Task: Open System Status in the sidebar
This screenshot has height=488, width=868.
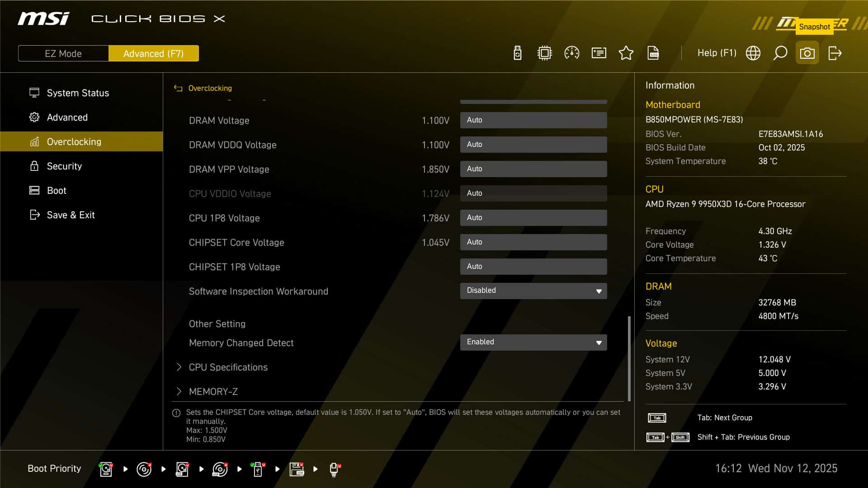Action: 81,93
